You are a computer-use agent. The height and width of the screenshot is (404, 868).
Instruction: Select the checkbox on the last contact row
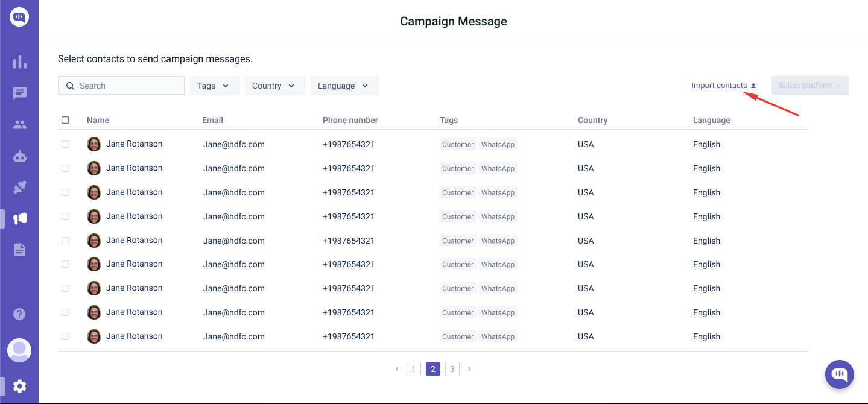[x=65, y=336]
